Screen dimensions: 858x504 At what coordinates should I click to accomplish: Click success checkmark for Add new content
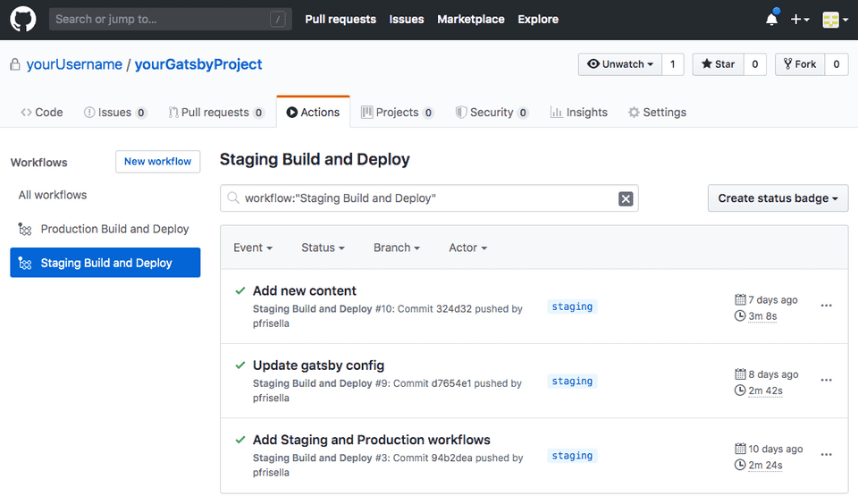[240, 290]
